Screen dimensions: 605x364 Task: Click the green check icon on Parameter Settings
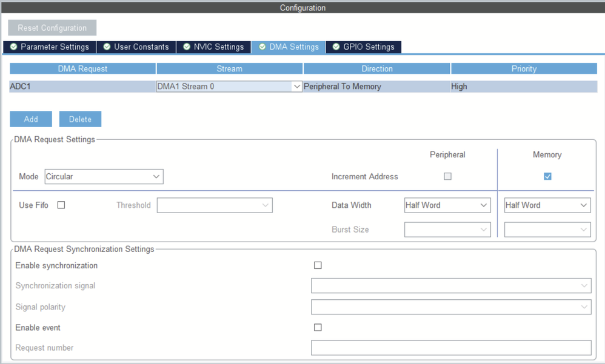point(13,47)
